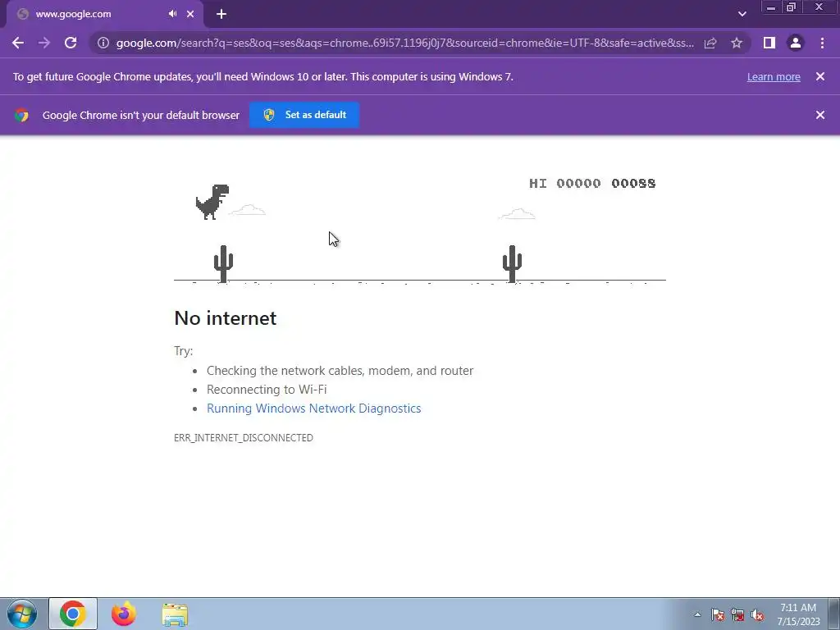Open a new tab
Viewport: 840px width, 630px height.
click(x=221, y=14)
